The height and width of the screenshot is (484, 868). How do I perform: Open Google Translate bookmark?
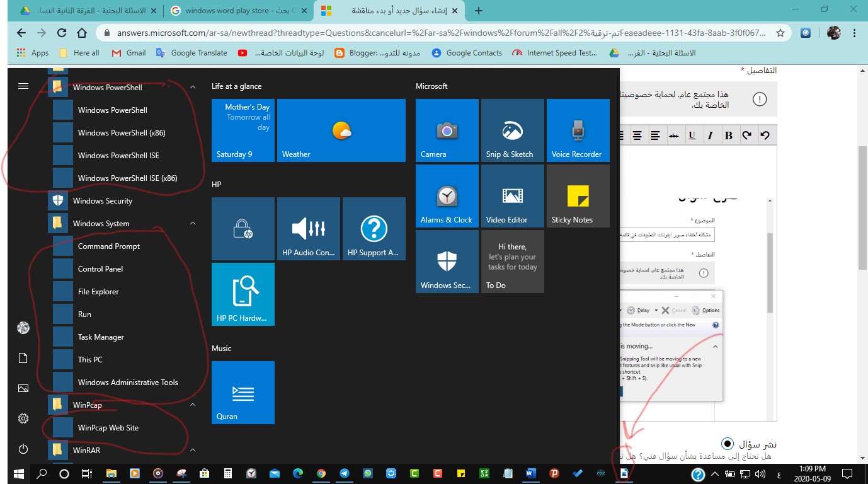click(191, 53)
